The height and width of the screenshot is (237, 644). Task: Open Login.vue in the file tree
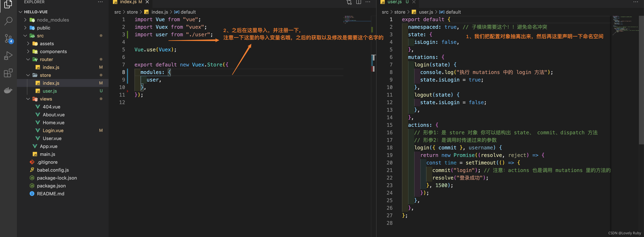53,130
